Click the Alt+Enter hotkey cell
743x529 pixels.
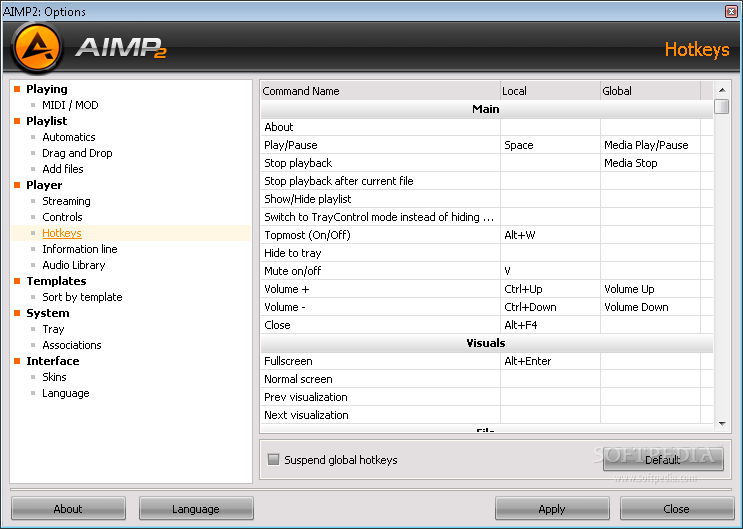[551, 361]
